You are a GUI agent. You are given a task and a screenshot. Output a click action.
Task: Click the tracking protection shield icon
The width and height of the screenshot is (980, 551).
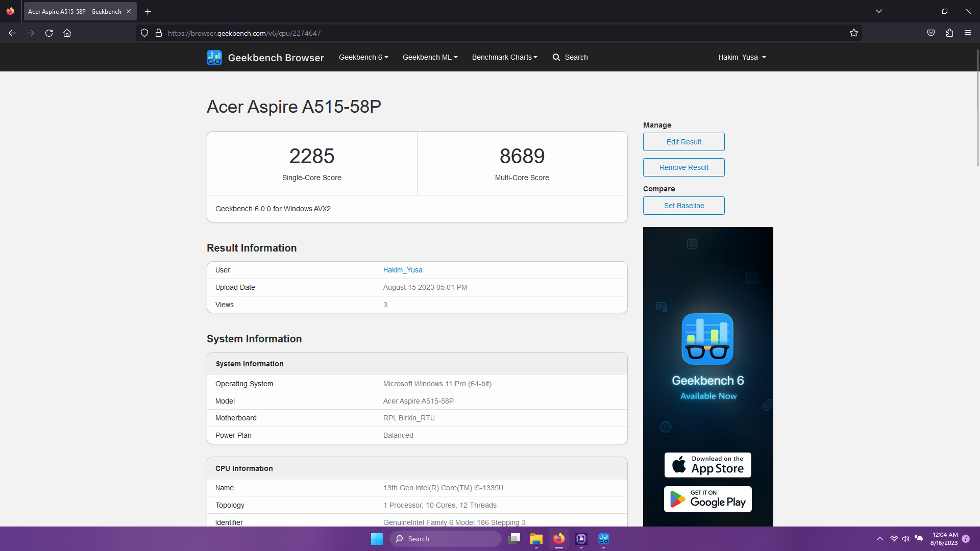144,33
